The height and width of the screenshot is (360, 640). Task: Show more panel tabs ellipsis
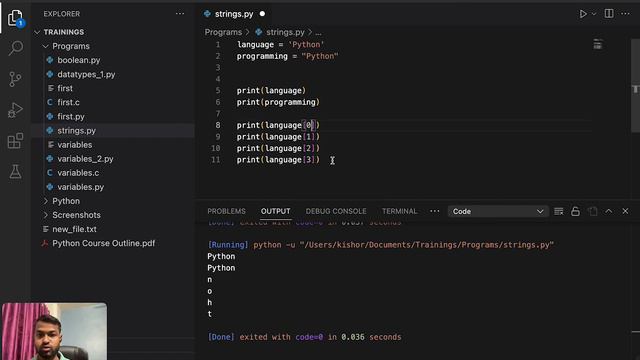(435, 211)
